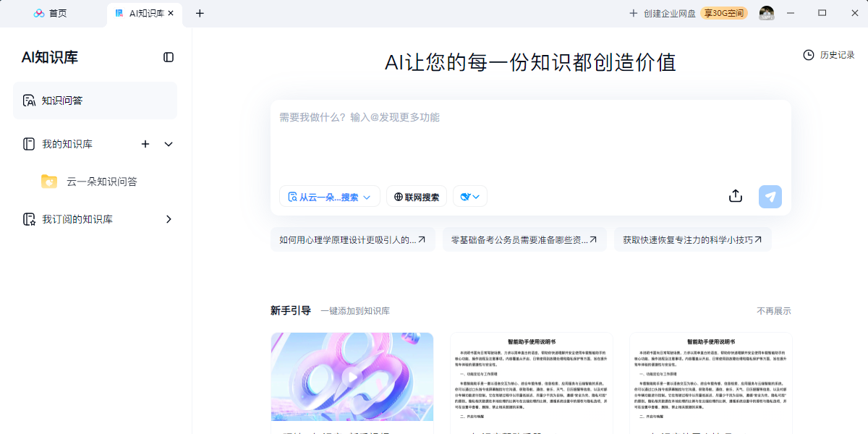Image resolution: width=868 pixels, height=434 pixels.
Task: Click the 首页 tab cloud logo icon
Action: 39,13
